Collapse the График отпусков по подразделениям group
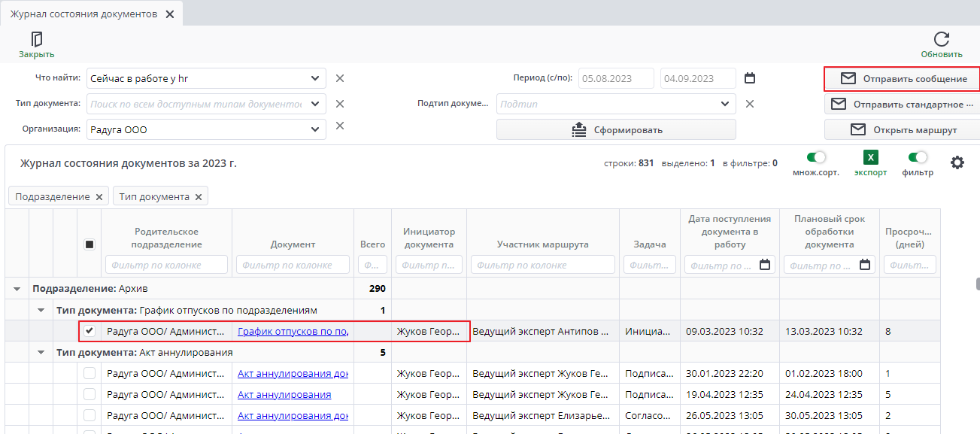The image size is (980, 434). 41,310
